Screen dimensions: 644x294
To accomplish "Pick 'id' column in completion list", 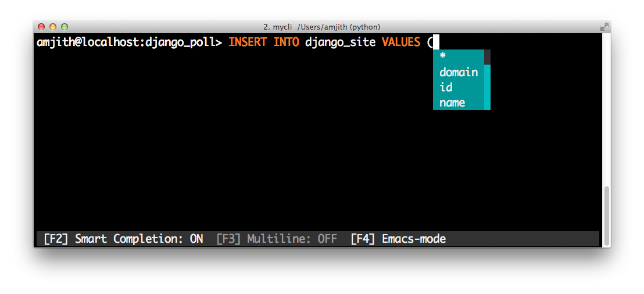I will tap(459, 87).
